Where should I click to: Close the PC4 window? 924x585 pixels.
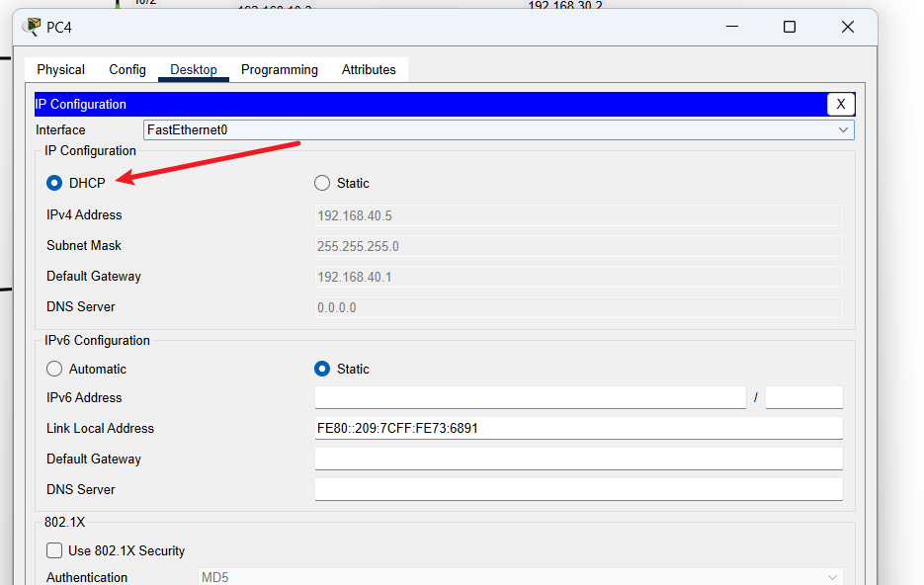[847, 27]
